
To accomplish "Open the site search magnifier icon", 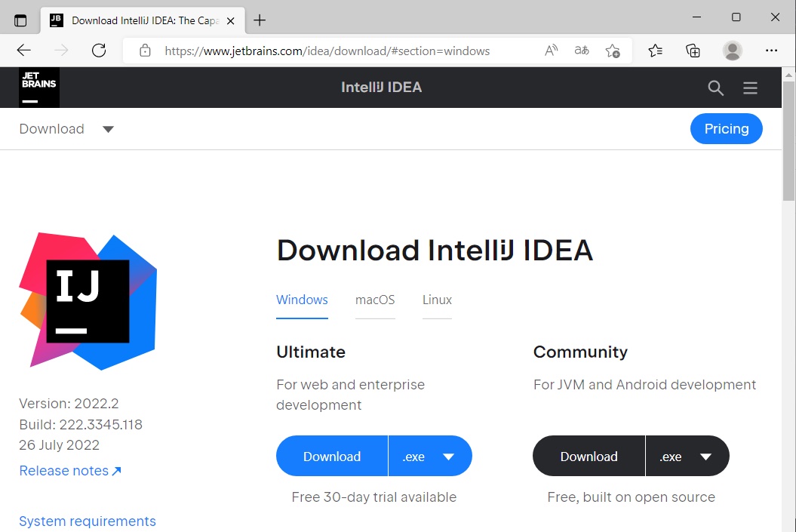I will tap(715, 88).
